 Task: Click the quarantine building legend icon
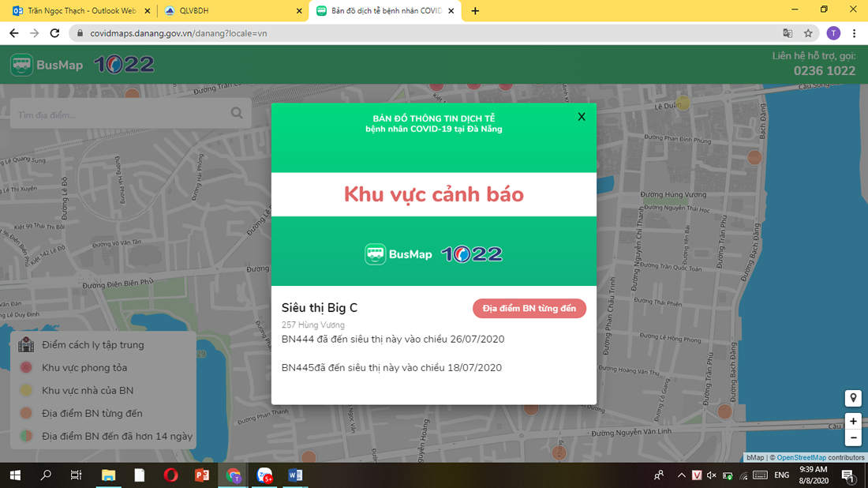coord(26,345)
